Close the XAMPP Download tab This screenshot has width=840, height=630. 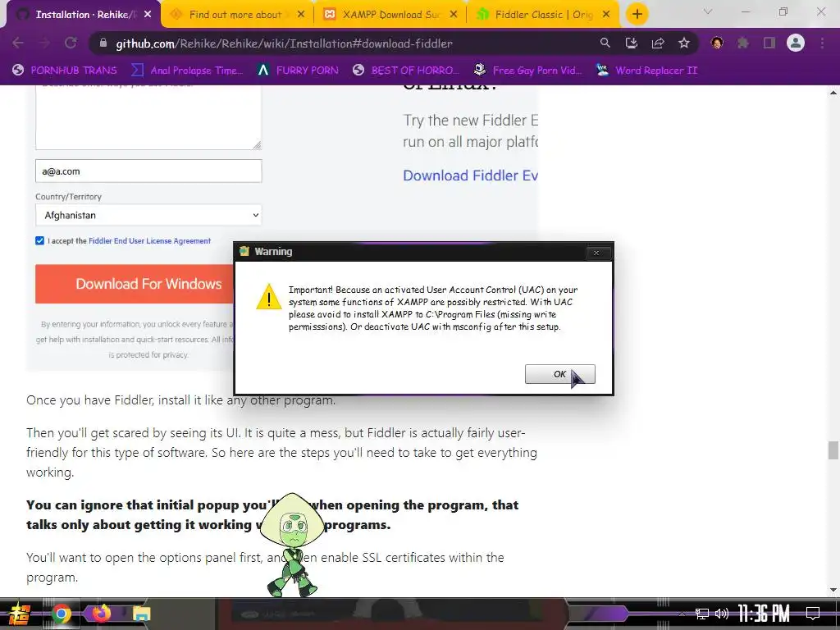pyautogui.click(x=454, y=15)
